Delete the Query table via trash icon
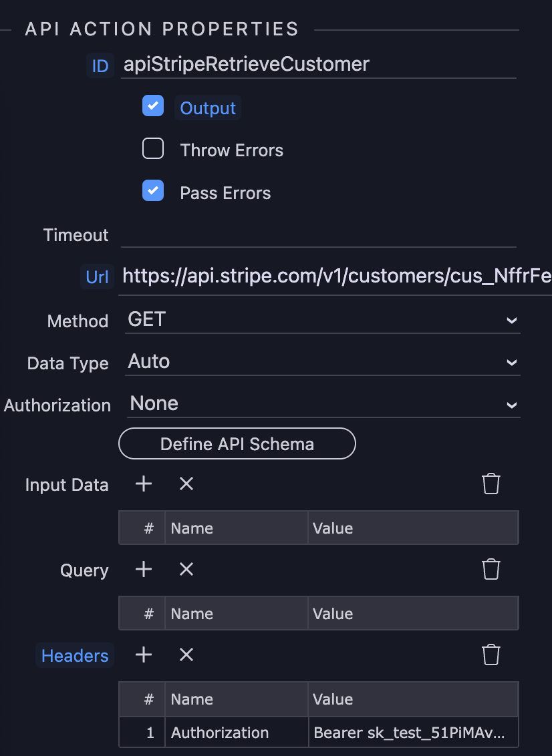 click(491, 569)
